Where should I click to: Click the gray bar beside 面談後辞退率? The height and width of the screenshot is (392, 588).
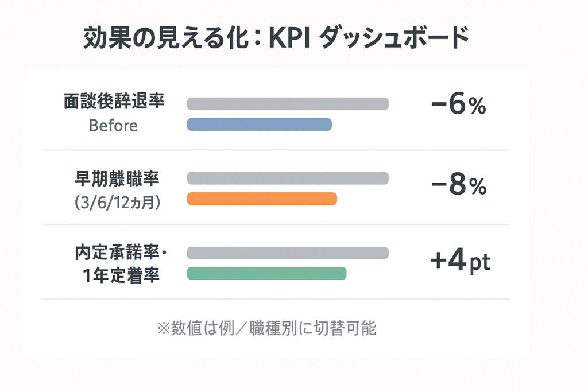tap(288, 104)
